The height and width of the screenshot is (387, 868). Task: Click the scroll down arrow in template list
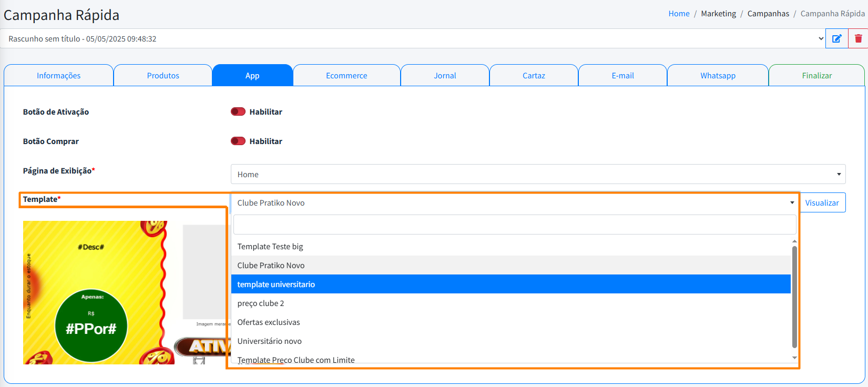click(x=794, y=358)
